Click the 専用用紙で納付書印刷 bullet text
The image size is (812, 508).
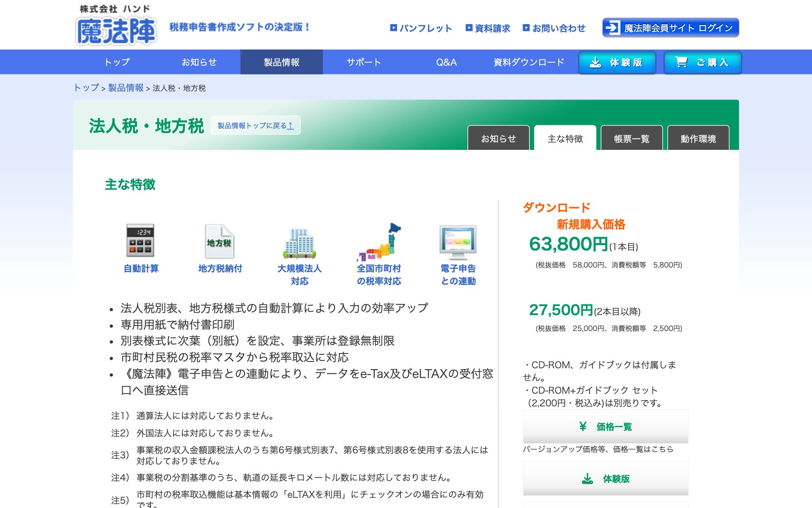click(178, 325)
